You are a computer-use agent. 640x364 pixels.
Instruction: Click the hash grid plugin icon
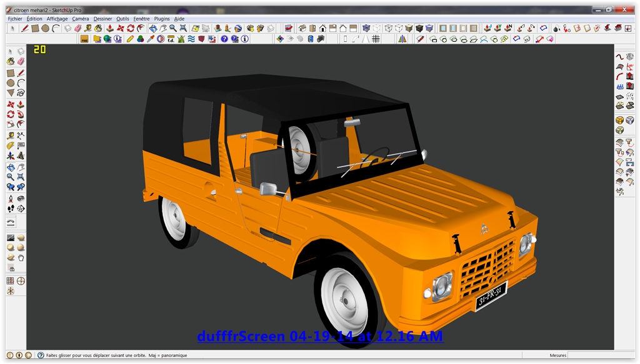click(x=376, y=39)
